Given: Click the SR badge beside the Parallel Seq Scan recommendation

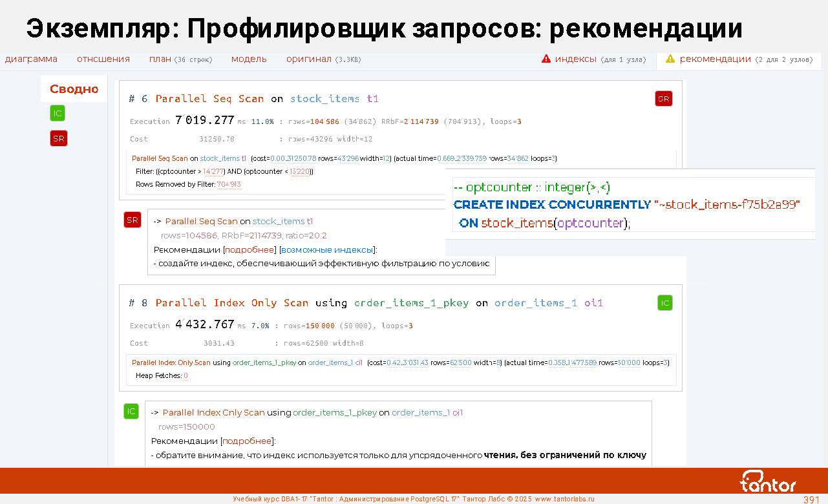Looking at the screenshot, I should pyautogui.click(x=133, y=220).
